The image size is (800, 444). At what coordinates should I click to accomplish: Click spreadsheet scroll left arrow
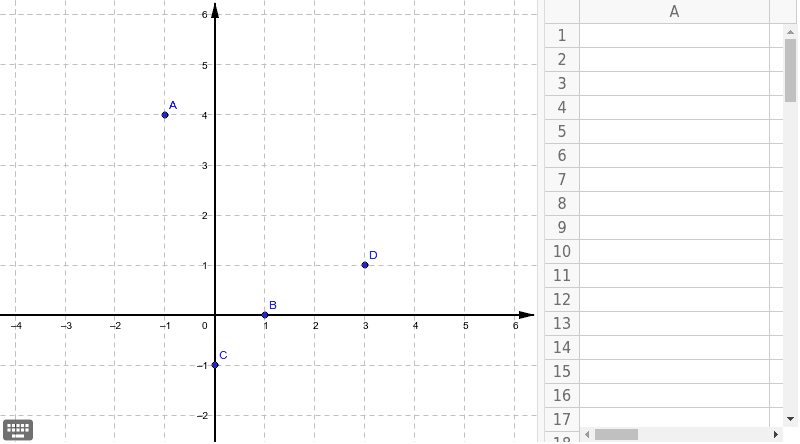pyautogui.click(x=587, y=434)
